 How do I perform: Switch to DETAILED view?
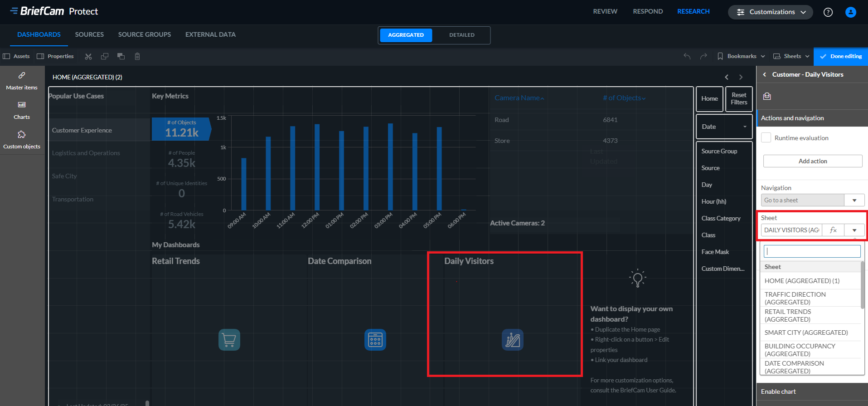point(462,35)
